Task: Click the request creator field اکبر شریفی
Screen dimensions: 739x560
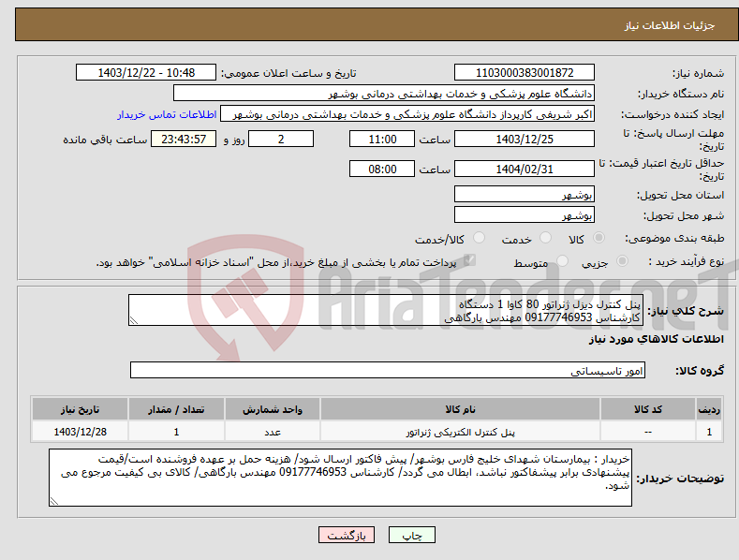Action: click(407, 114)
